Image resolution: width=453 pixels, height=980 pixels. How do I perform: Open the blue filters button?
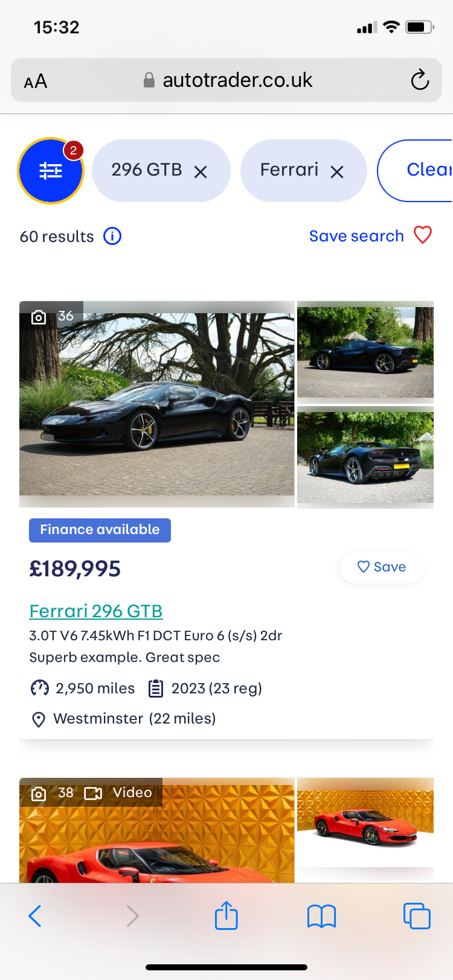tap(51, 171)
